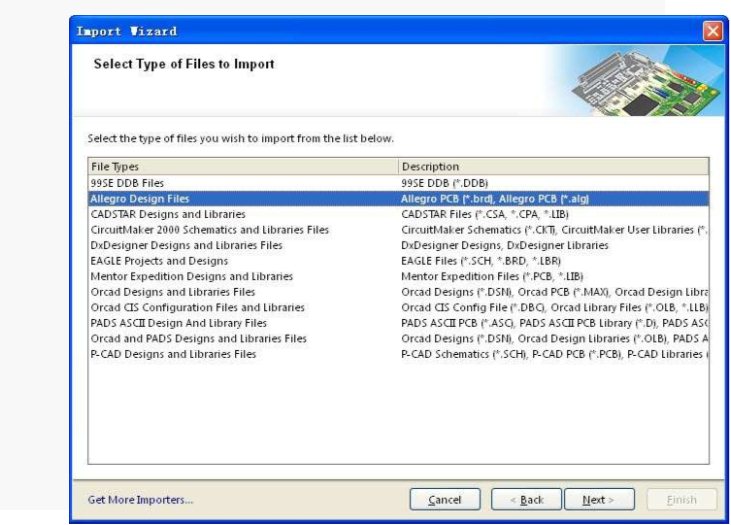Go back with the Back button
This screenshot has width=731, height=525.
coord(526,499)
